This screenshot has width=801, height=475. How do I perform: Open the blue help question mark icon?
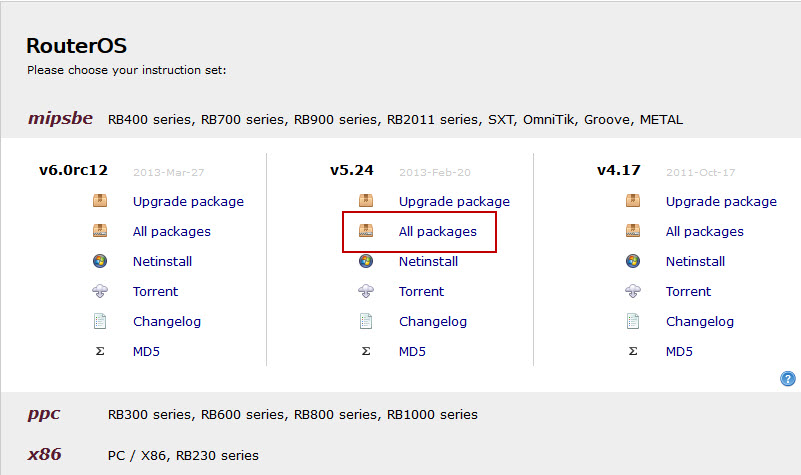pos(788,378)
